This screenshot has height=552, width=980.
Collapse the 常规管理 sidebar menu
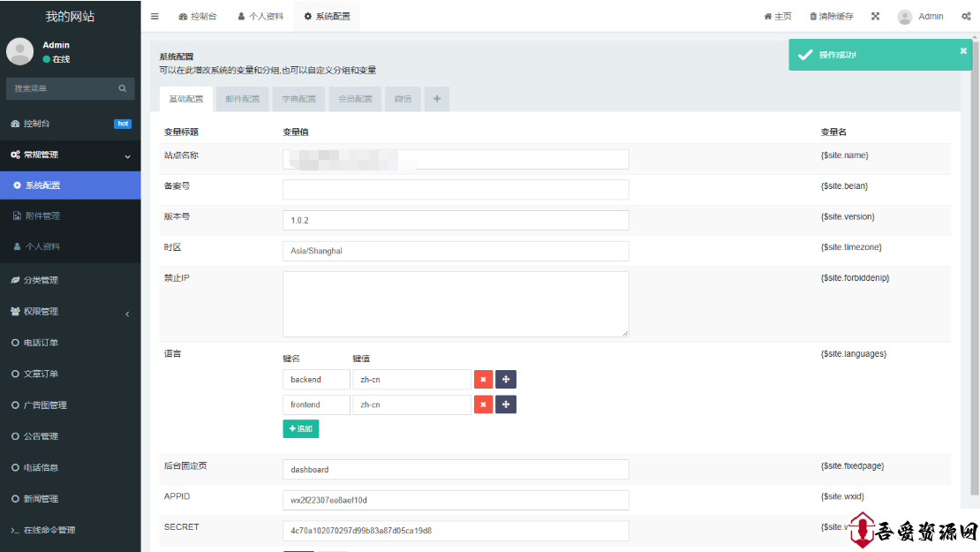point(70,155)
